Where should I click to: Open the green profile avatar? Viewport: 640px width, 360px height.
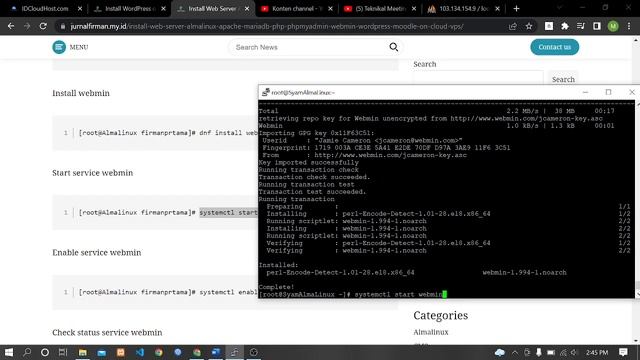tap(613, 26)
